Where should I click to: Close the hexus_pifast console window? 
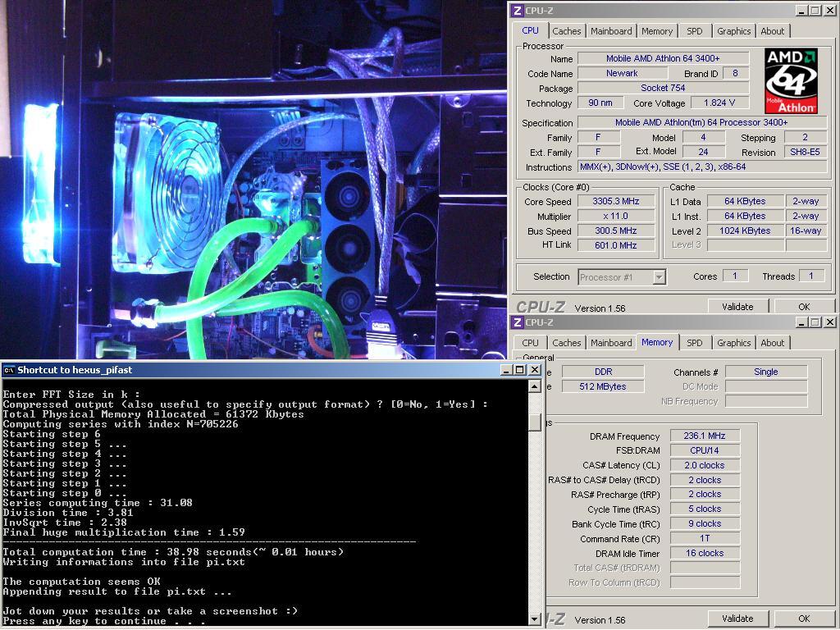pos(535,370)
